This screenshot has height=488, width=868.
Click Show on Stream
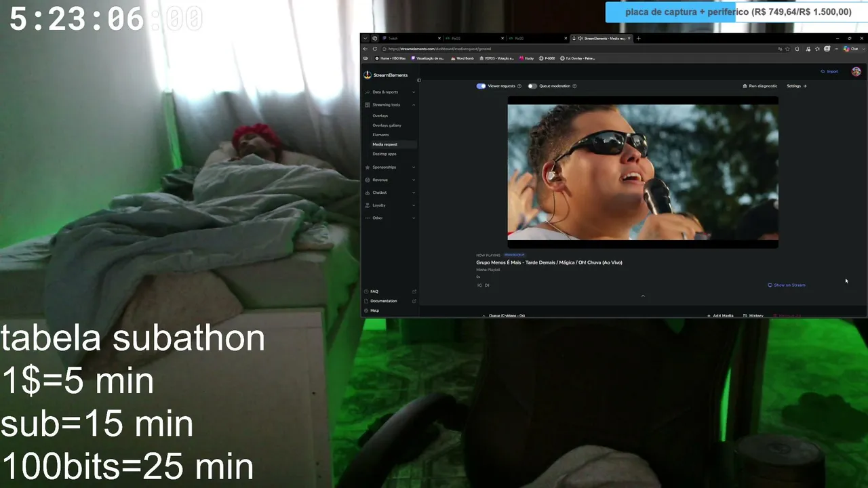(x=787, y=285)
